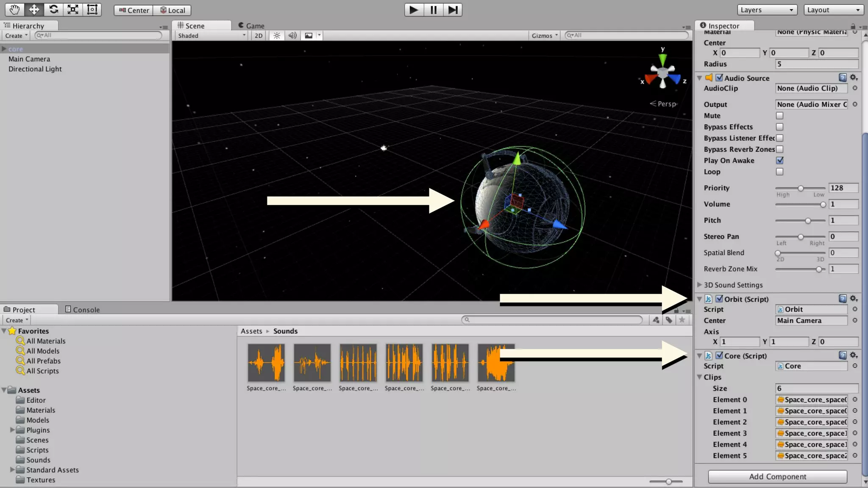Toggle scene audio speaker icon

(292, 36)
